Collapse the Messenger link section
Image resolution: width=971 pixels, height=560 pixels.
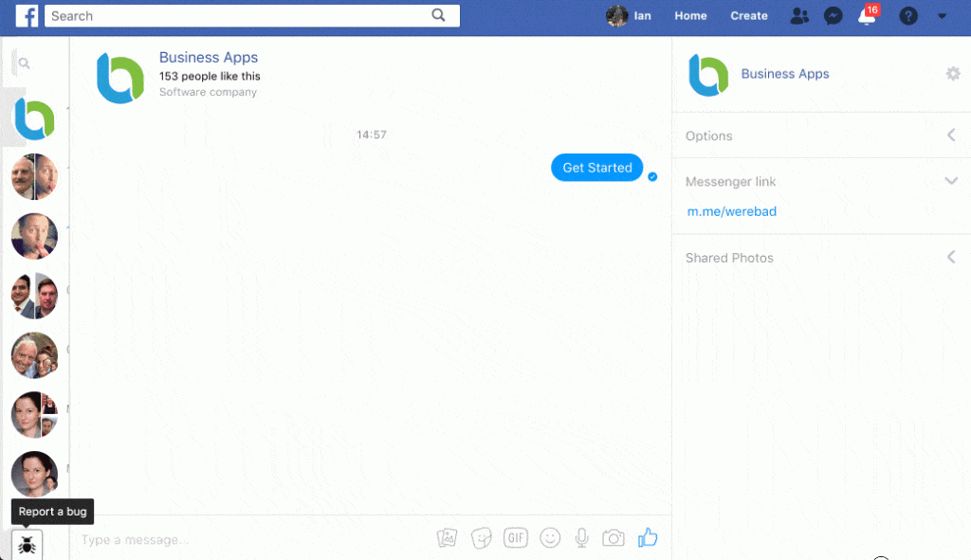point(822,181)
